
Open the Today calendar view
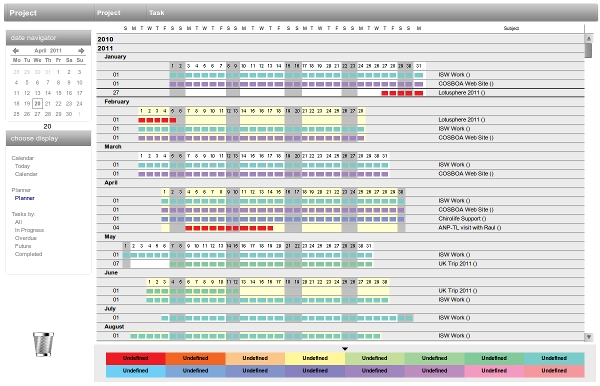click(22, 166)
